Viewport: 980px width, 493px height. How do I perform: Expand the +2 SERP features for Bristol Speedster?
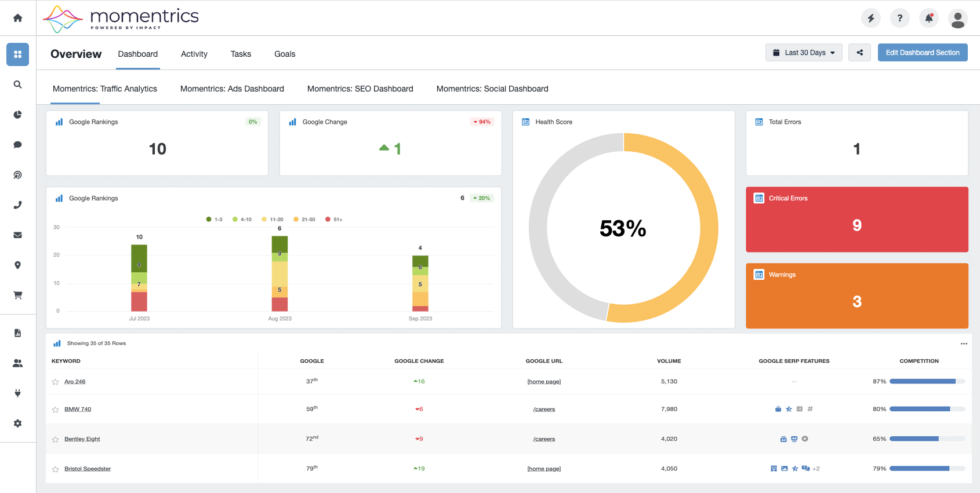(816, 469)
